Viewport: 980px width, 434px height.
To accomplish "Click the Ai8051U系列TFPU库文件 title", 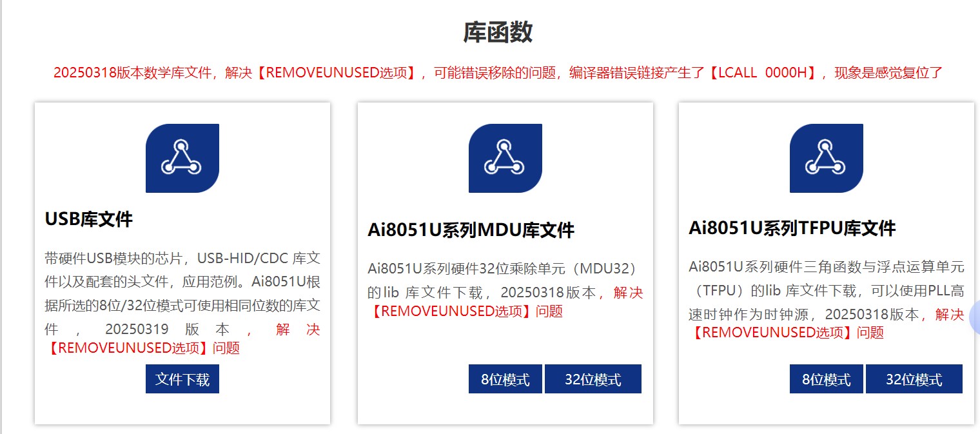I will [x=792, y=228].
